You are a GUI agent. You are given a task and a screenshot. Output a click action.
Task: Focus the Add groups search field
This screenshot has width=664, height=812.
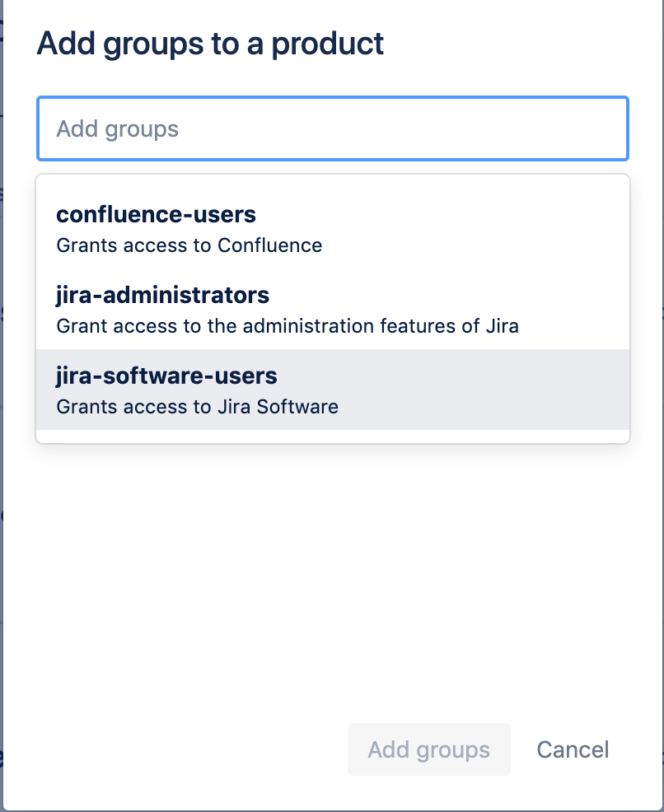[x=333, y=128]
